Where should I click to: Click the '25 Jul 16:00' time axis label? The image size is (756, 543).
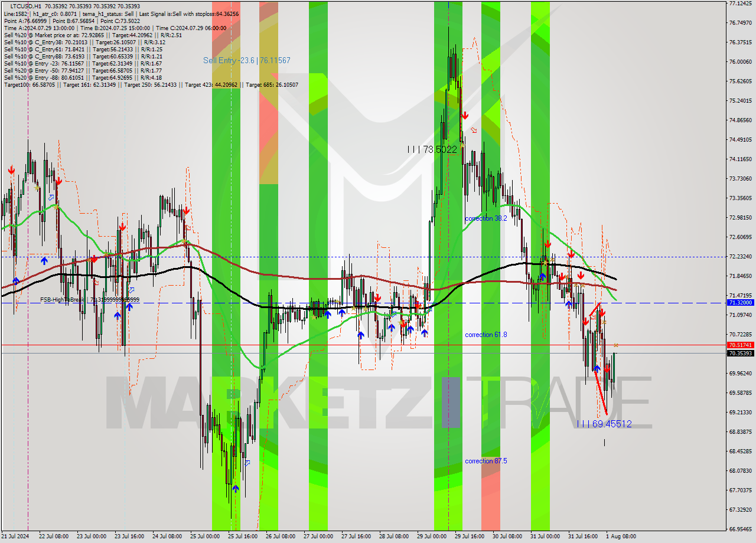tap(243, 537)
